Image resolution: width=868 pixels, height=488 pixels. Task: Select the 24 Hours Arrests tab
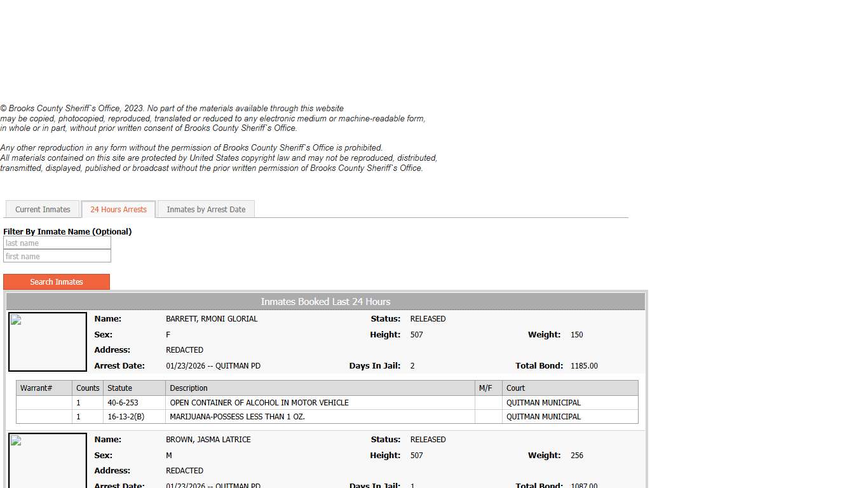click(118, 209)
